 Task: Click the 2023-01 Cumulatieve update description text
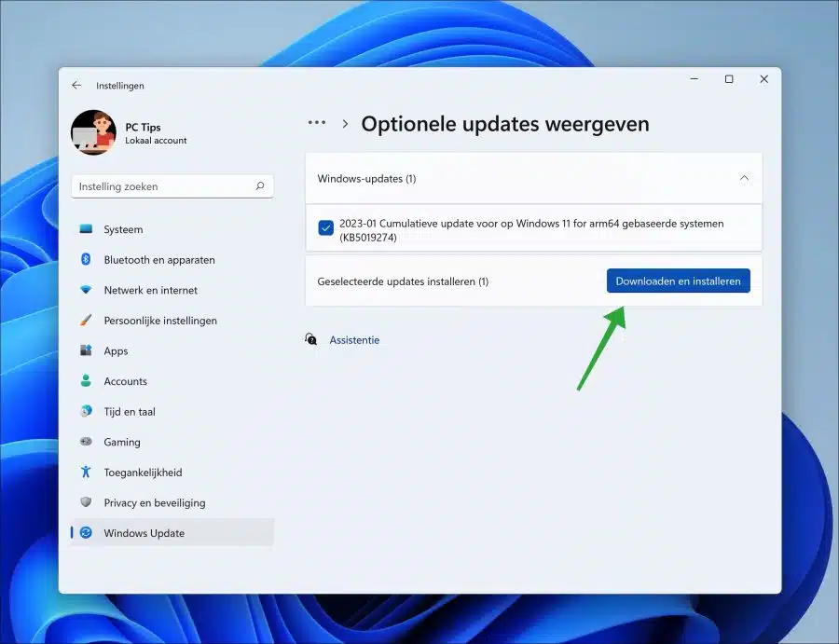pyautogui.click(x=531, y=230)
